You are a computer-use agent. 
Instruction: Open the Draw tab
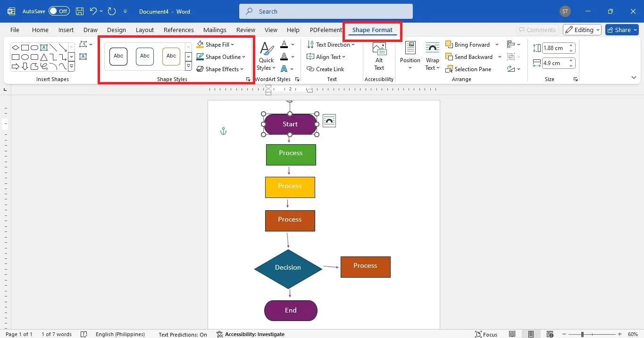pos(91,30)
